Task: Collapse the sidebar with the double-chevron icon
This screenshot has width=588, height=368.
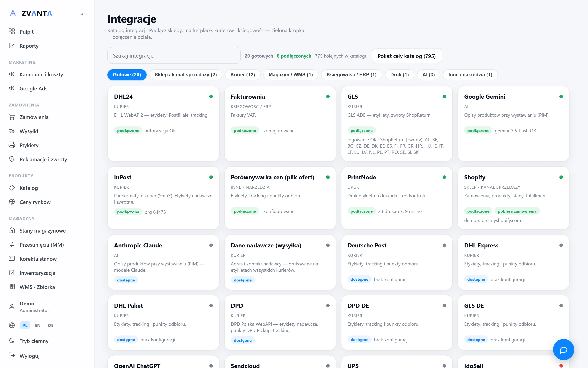Action: tap(82, 14)
